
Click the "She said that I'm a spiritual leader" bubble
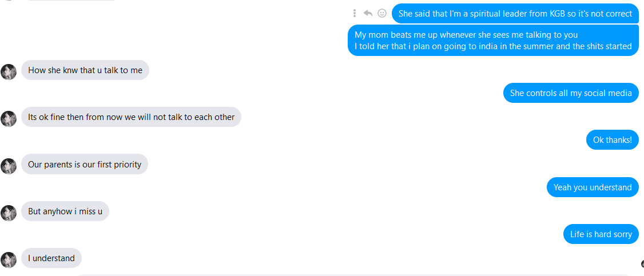point(515,14)
